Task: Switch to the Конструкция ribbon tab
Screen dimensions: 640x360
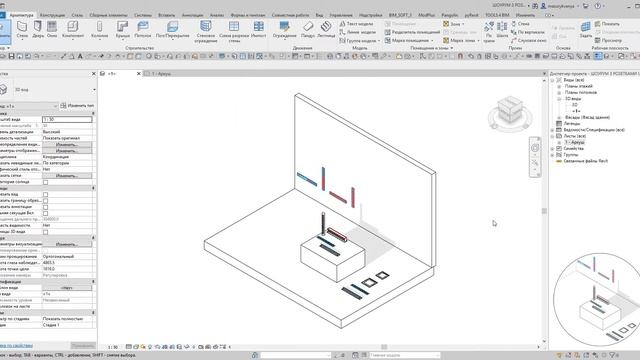Action: coord(52,15)
